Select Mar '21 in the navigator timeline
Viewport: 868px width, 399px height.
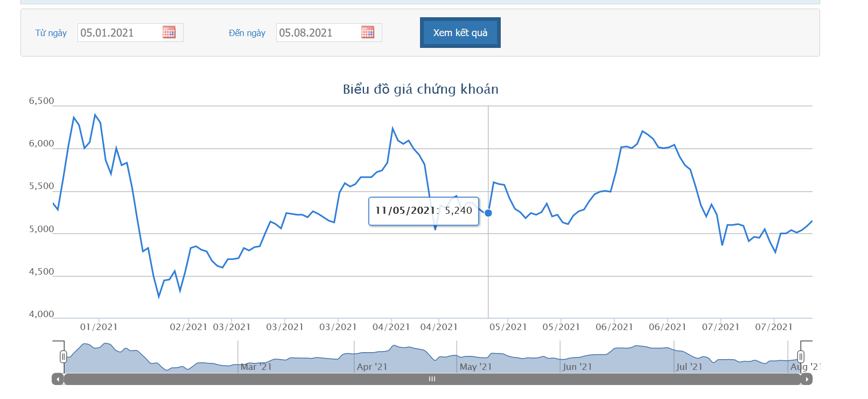(x=256, y=367)
